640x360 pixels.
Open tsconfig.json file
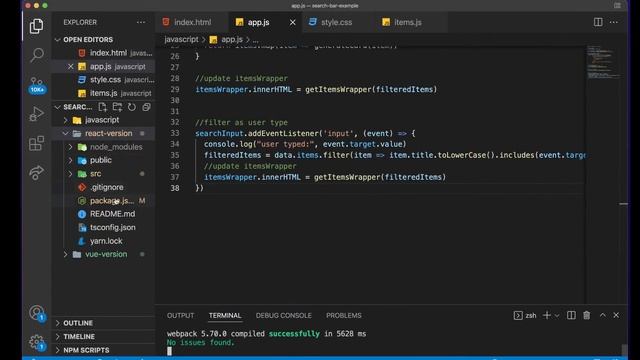point(104,227)
